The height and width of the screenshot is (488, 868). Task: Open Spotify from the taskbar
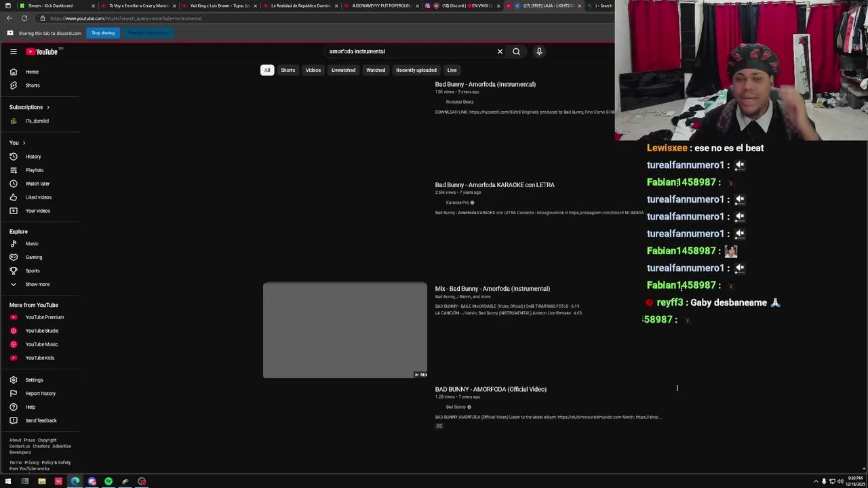pyautogui.click(x=108, y=482)
